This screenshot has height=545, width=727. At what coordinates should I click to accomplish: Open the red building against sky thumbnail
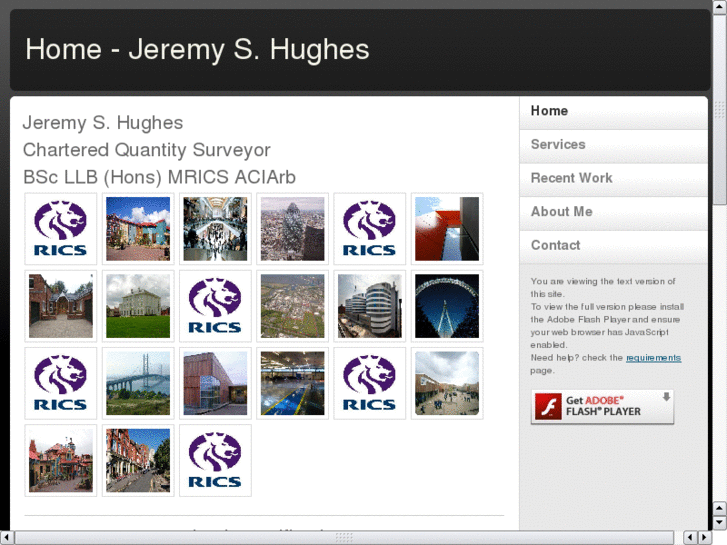tap(447, 229)
